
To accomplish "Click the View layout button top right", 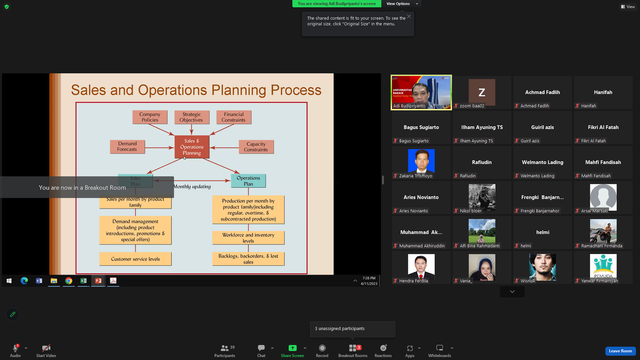I will point(628,7).
